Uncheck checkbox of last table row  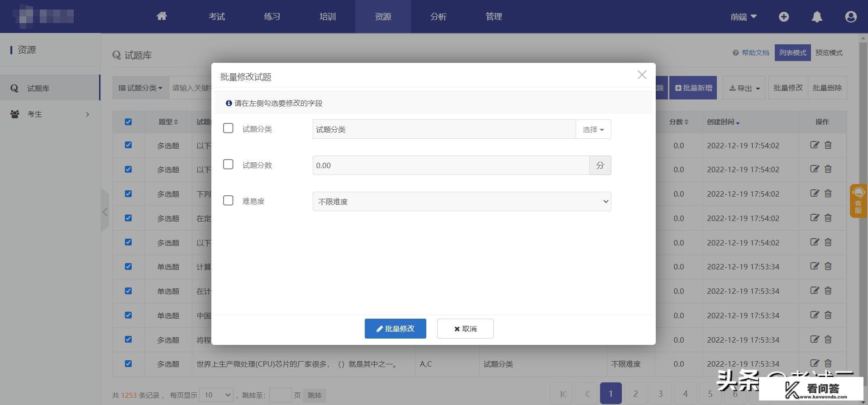point(128,363)
